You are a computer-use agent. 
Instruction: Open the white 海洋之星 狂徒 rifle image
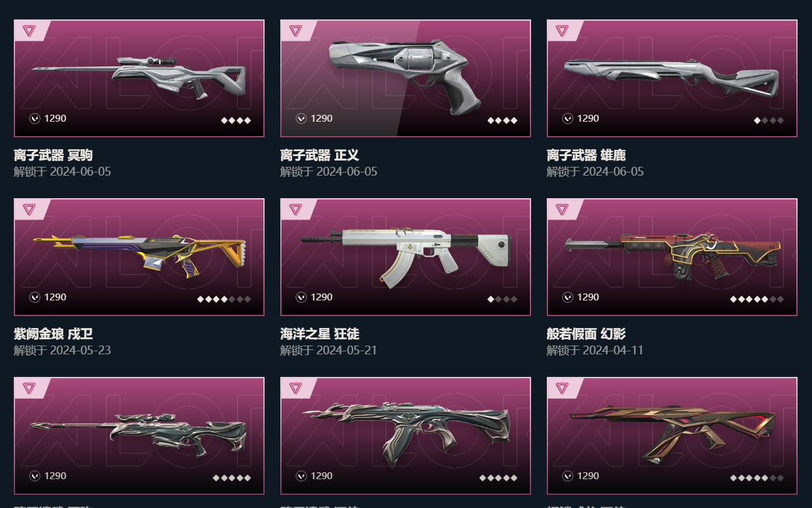click(406, 257)
